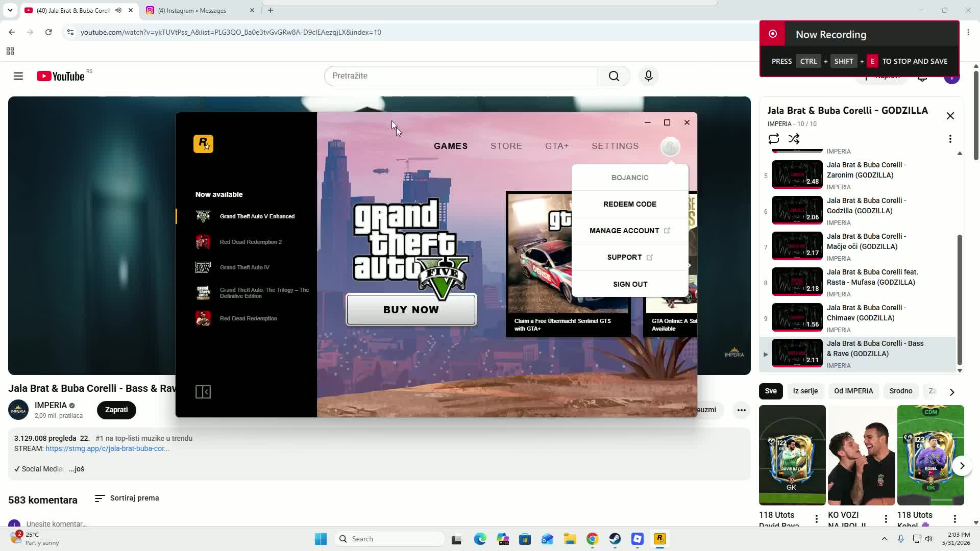Open File Explorer from taskbar
The height and width of the screenshot is (551, 980).
[x=570, y=539]
